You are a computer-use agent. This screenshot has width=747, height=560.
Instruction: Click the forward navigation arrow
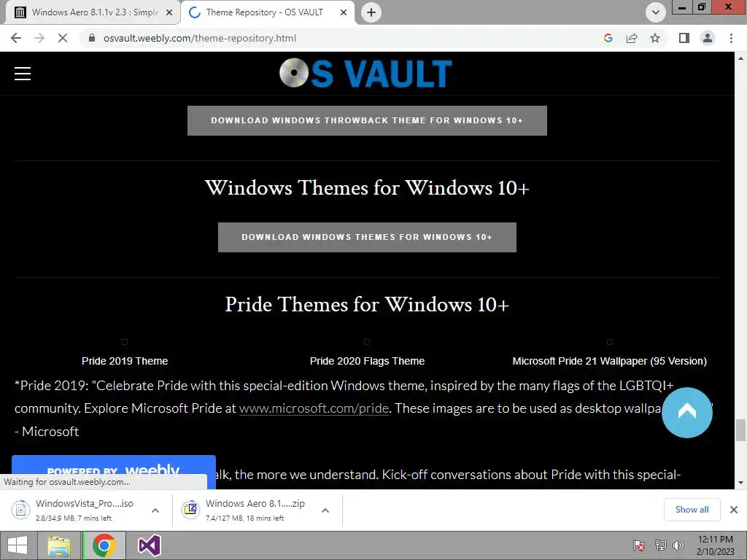pyautogui.click(x=39, y=38)
